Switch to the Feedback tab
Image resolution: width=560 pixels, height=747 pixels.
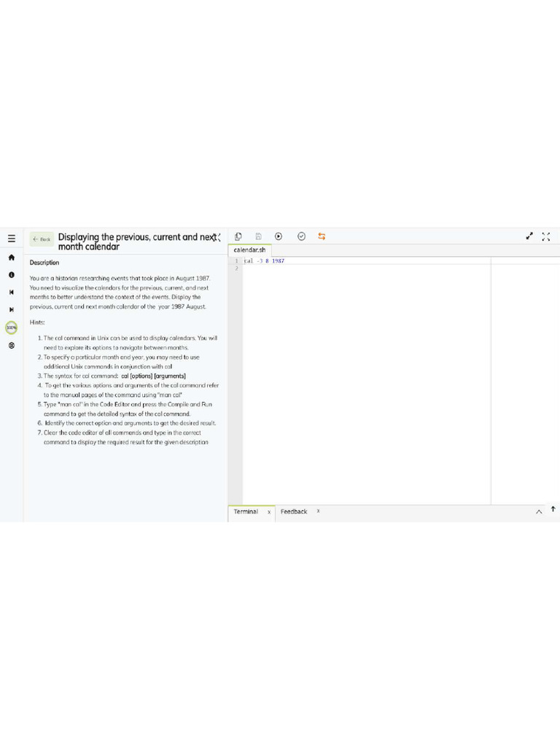[x=294, y=511]
